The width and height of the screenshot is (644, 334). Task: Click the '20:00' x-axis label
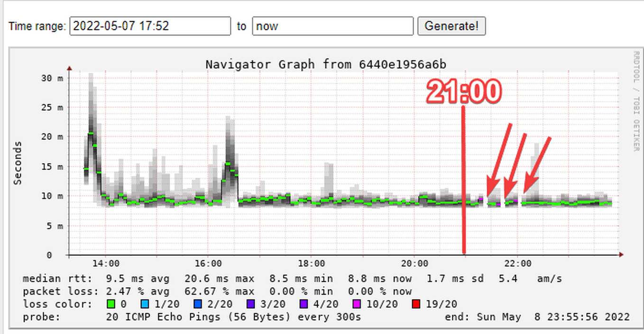click(414, 263)
